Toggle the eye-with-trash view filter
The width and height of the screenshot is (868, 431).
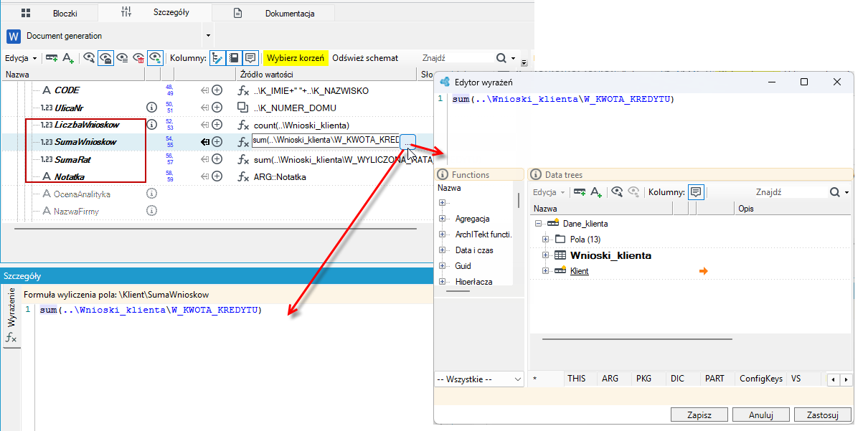(x=139, y=58)
